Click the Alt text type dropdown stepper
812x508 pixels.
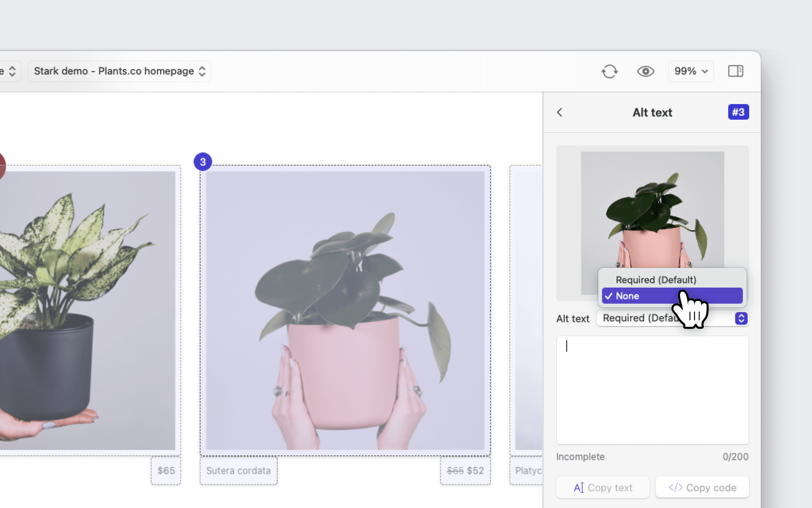point(741,318)
